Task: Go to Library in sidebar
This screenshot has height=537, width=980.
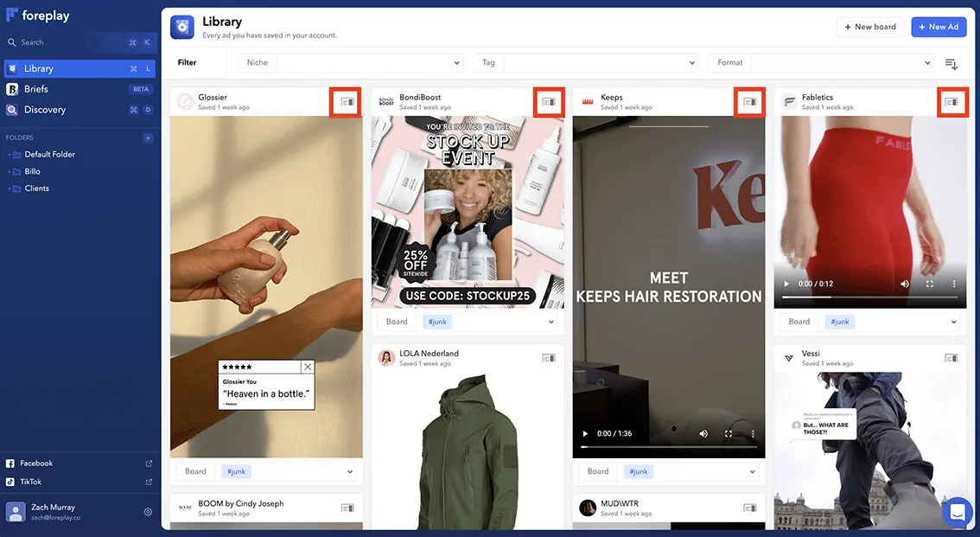Action: [80, 69]
